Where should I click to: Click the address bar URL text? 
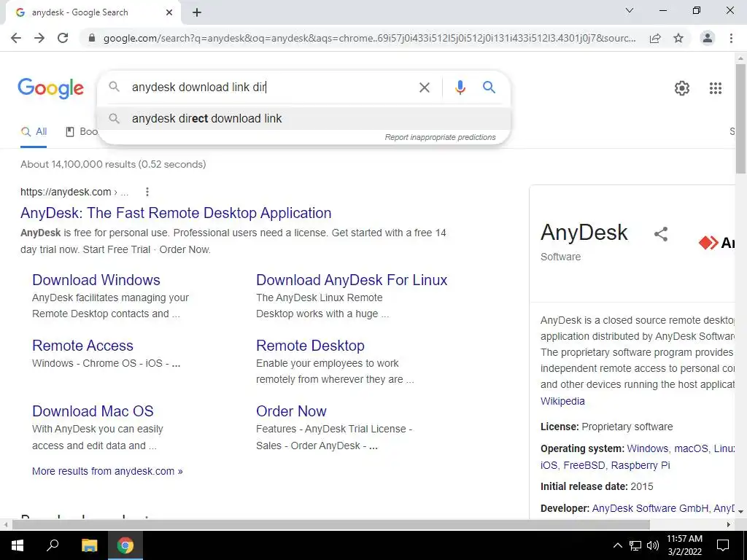click(370, 38)
